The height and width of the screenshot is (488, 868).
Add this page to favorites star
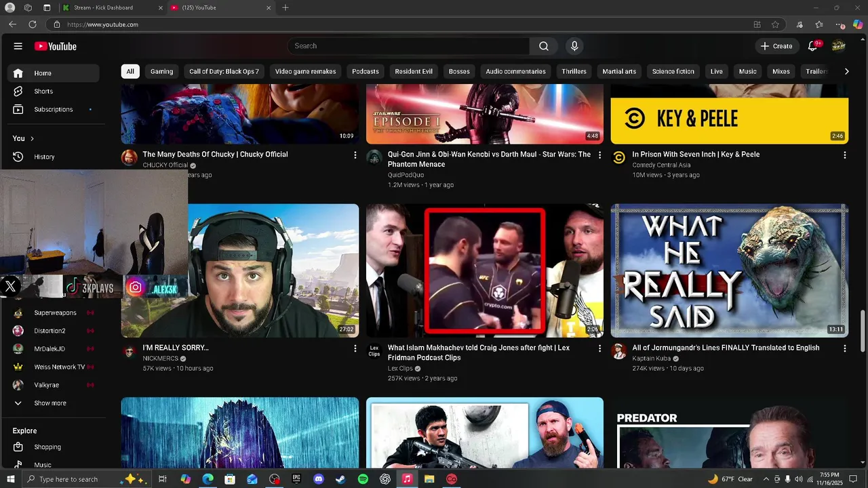(775, 24)
